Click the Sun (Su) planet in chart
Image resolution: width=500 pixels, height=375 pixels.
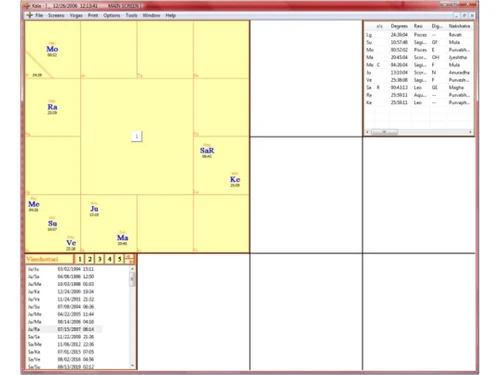click(x=52, y=223)
